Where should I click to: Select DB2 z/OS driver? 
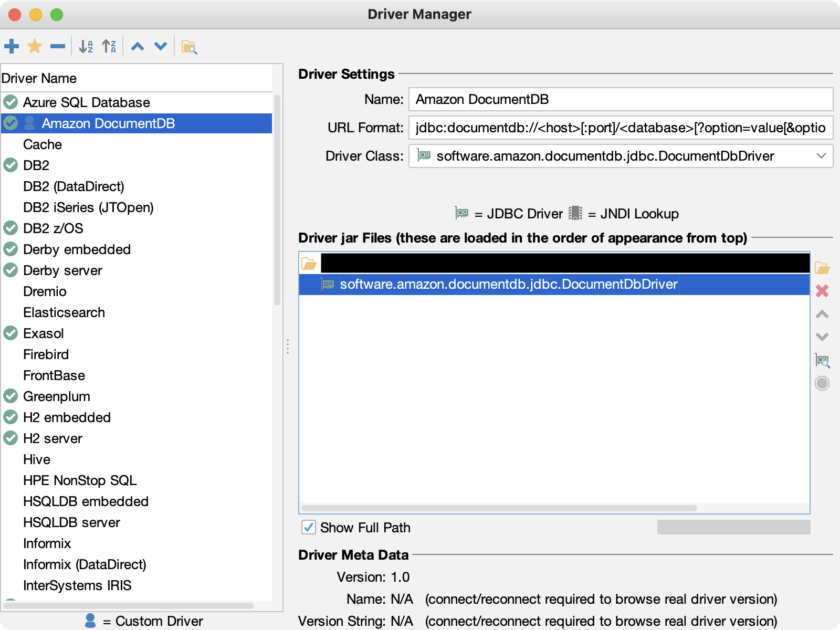[136, 228]
